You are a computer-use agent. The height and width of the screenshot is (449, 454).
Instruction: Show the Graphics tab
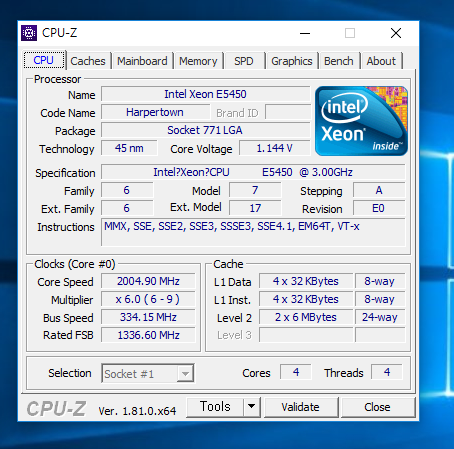click(x=292, y=61)
